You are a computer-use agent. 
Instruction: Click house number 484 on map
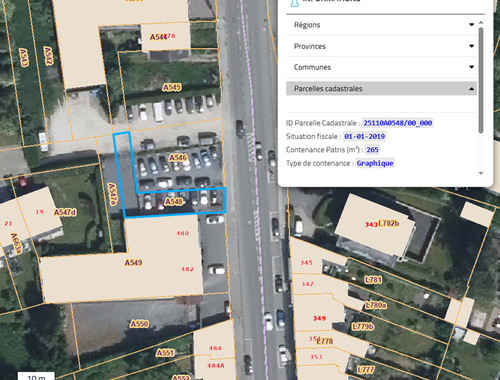(x=215, y=348)
